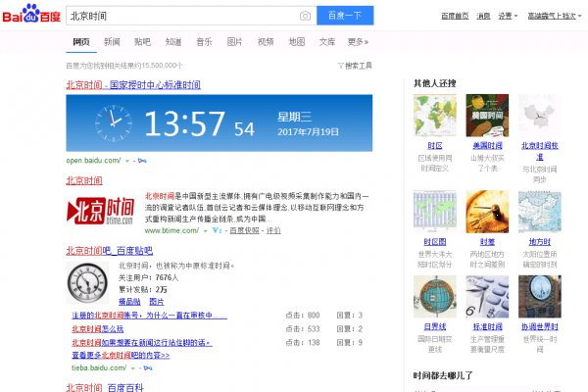
Task: Click the 百度一下 search button
Action: 345,16
